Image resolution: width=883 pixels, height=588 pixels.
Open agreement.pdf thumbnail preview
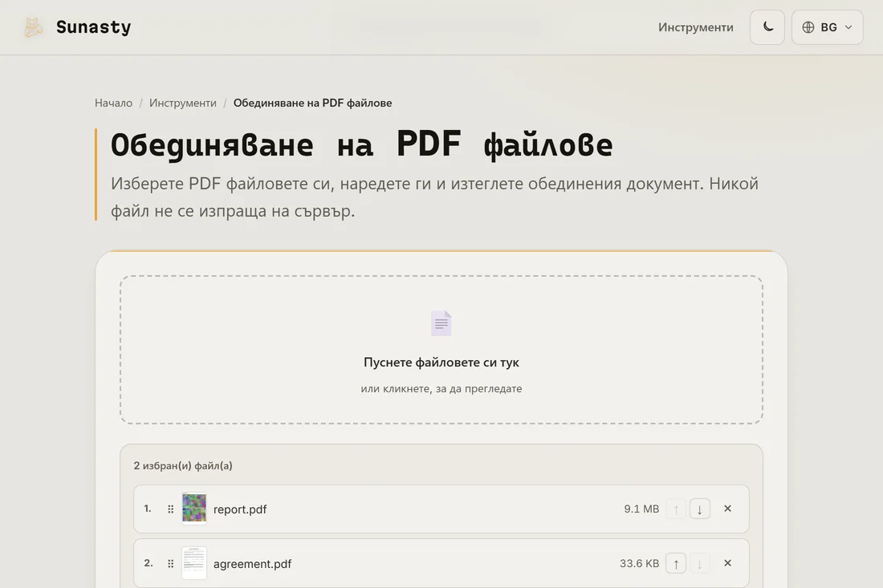pyautogui.click(x=194, y=562)
